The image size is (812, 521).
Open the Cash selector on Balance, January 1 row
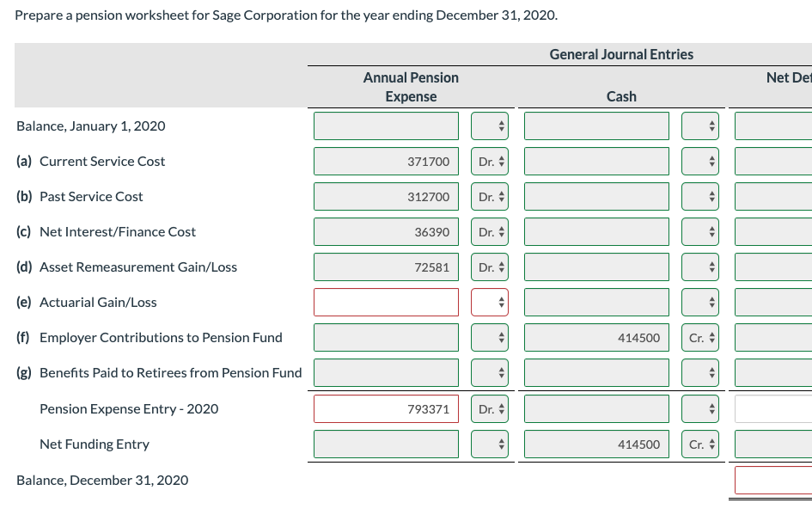point(699,126)
